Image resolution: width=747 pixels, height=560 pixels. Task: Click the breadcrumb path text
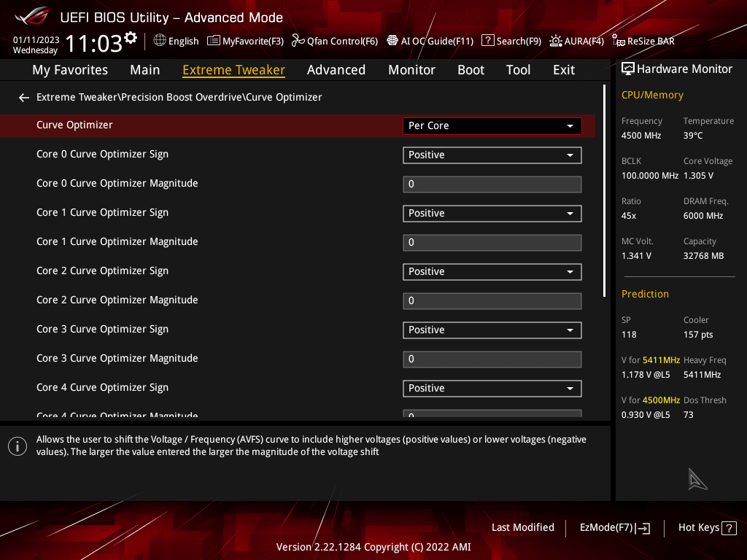point(179,97)
